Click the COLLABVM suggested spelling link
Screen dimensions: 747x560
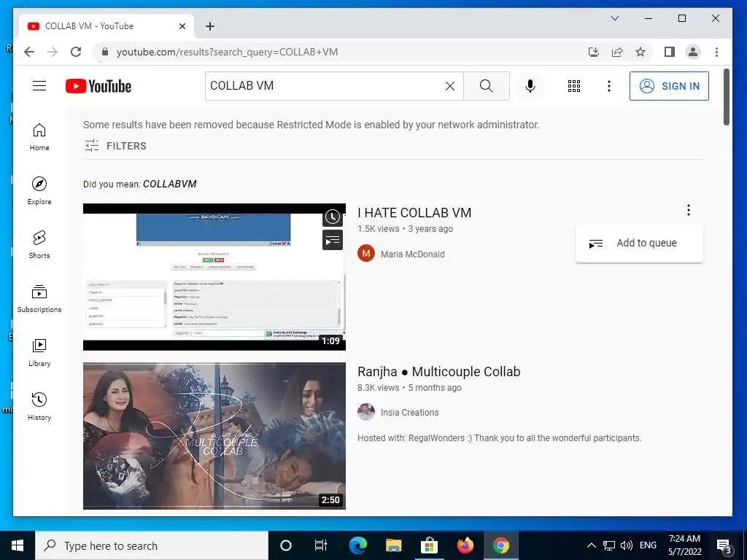(169, 184)
